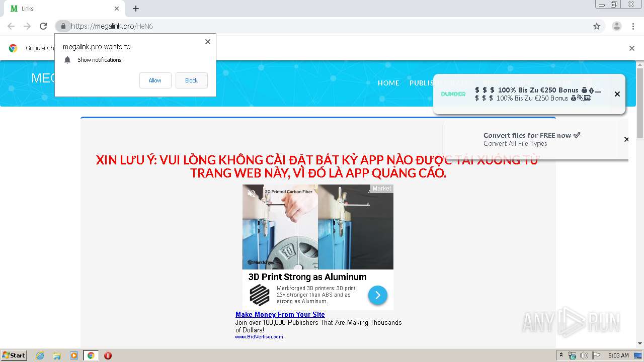Viewport: 644px width, 362px height.
Task: Click the Google Chrome infobar logo
Action: pos(13,48)
